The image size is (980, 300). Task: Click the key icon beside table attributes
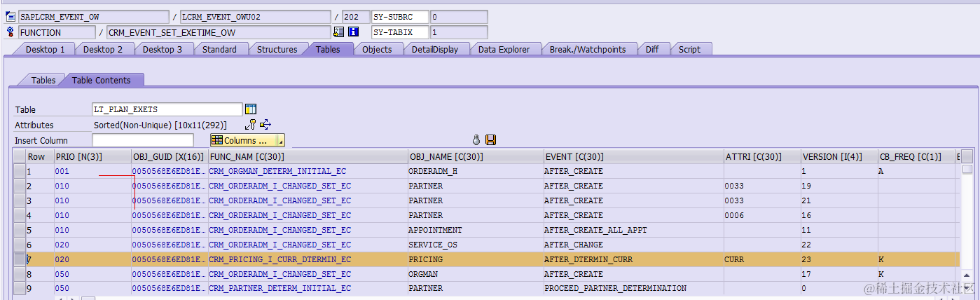point(251,125)
